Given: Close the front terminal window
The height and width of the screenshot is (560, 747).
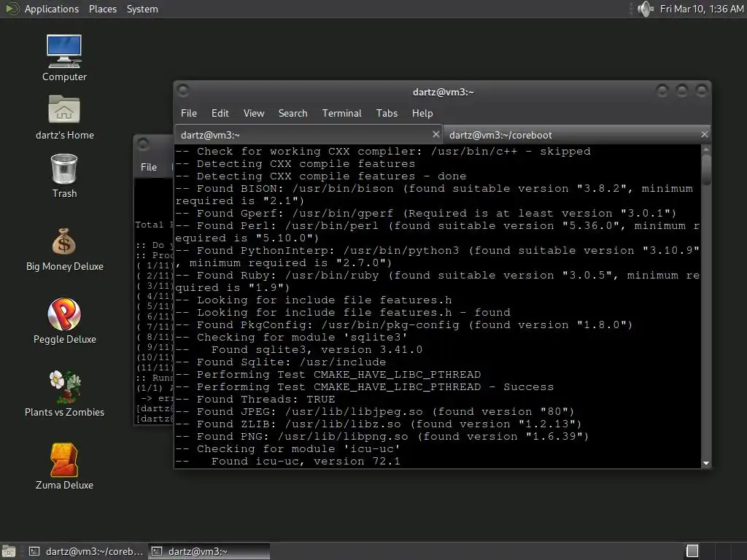Looking at the screenshot, I should [x=701, y=90].
